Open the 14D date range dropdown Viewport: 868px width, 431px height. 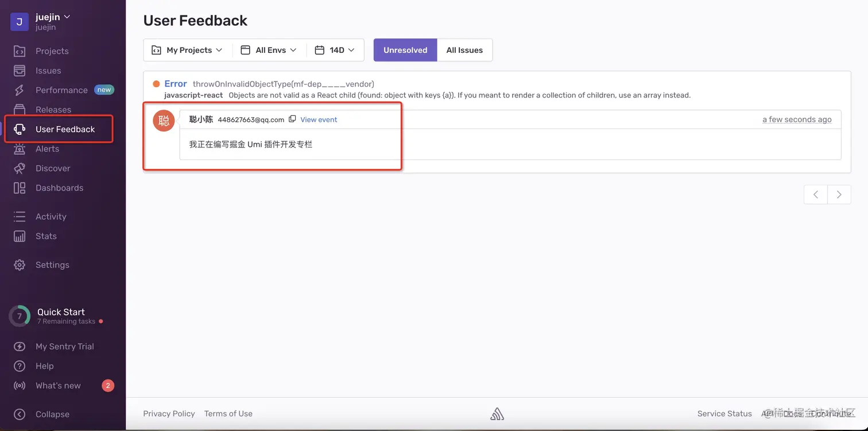coord(335,50)
